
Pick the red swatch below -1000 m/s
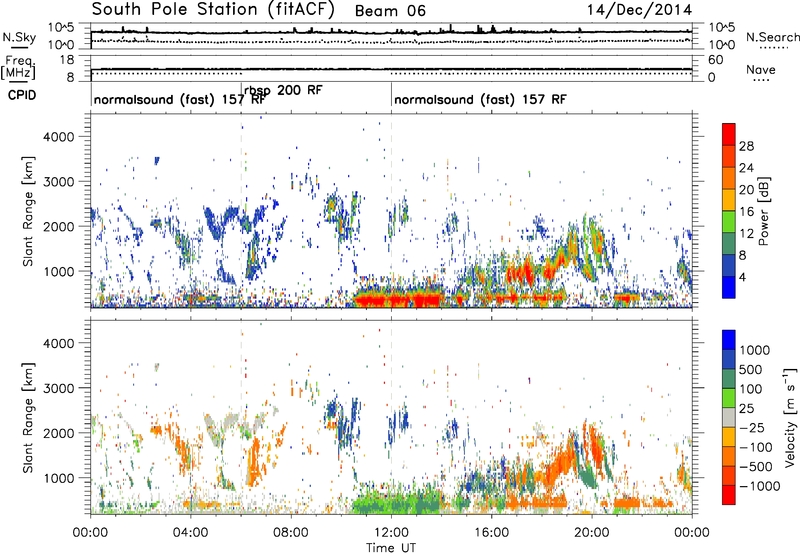coord(729,495)
